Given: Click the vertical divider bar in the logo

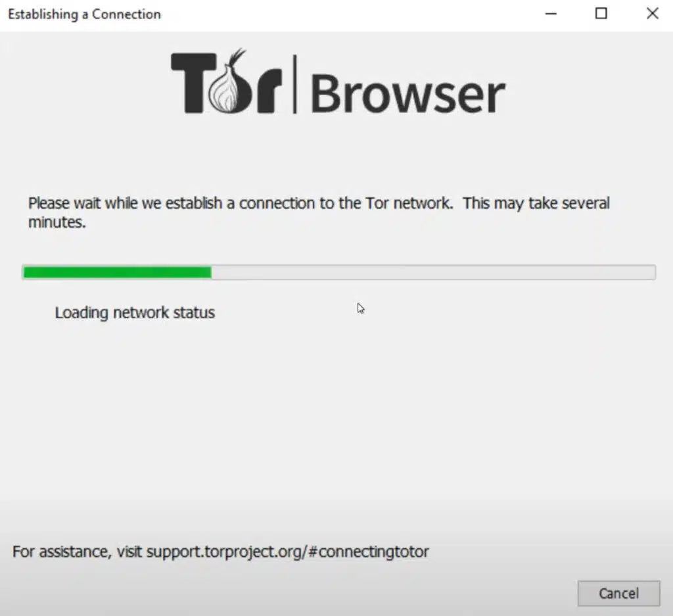Looking at the screenshot, I should 294,84.
